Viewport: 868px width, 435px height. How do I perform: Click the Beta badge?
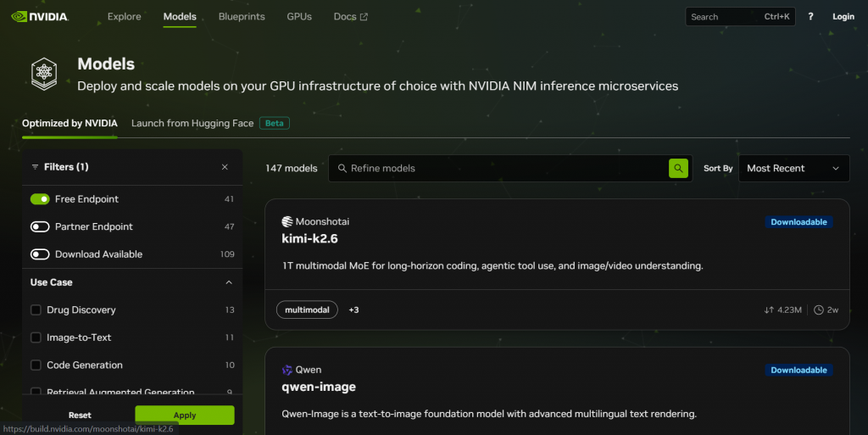(x=274, y=123)
